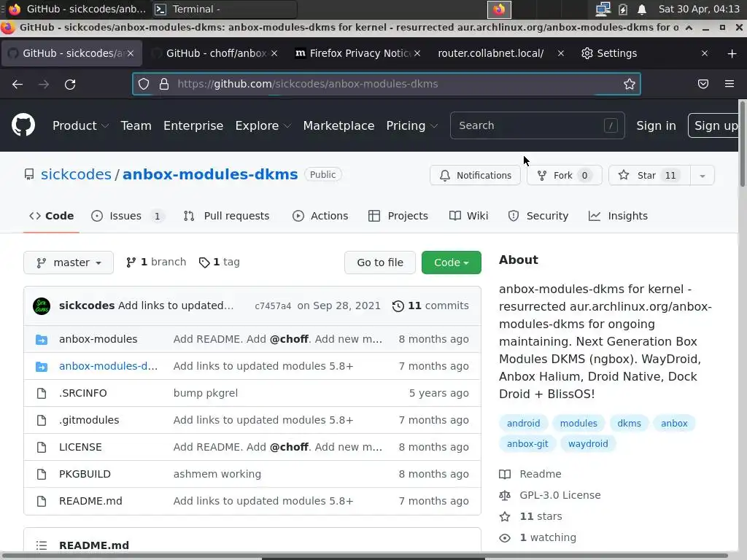This screenshot has width=747, height=560.
Task: Click the android topic tag
Action: [x=523, y=424]
